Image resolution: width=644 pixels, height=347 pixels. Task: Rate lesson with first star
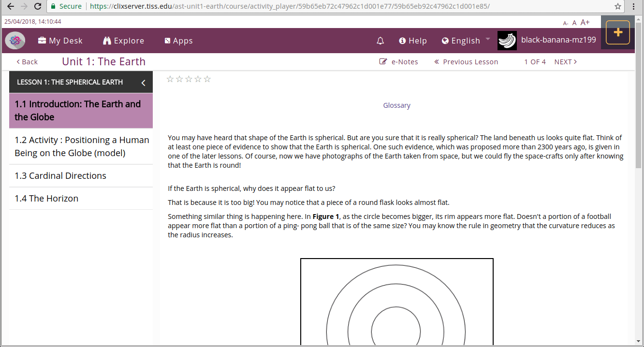pyautogui.click(x=170, y=79)
